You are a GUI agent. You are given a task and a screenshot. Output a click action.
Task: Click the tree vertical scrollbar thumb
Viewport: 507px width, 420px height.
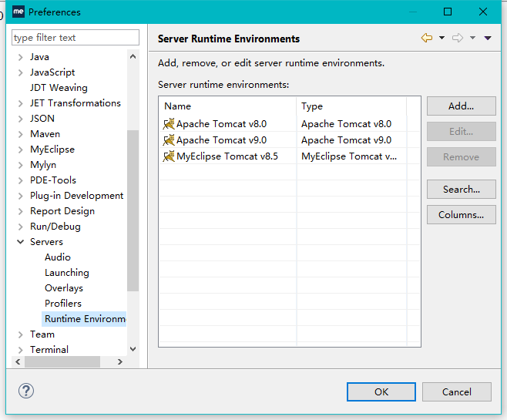(133, 210)
